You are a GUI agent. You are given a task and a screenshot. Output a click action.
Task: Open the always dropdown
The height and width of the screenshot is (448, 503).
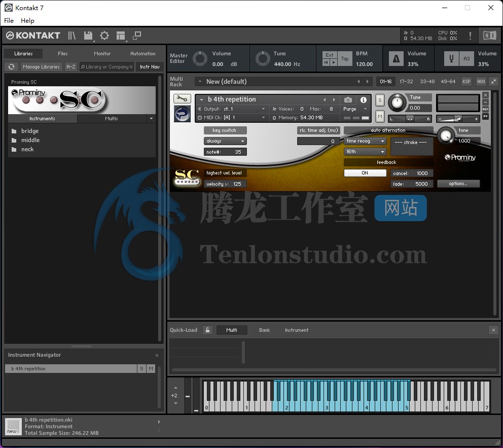(x=225, y=141)
